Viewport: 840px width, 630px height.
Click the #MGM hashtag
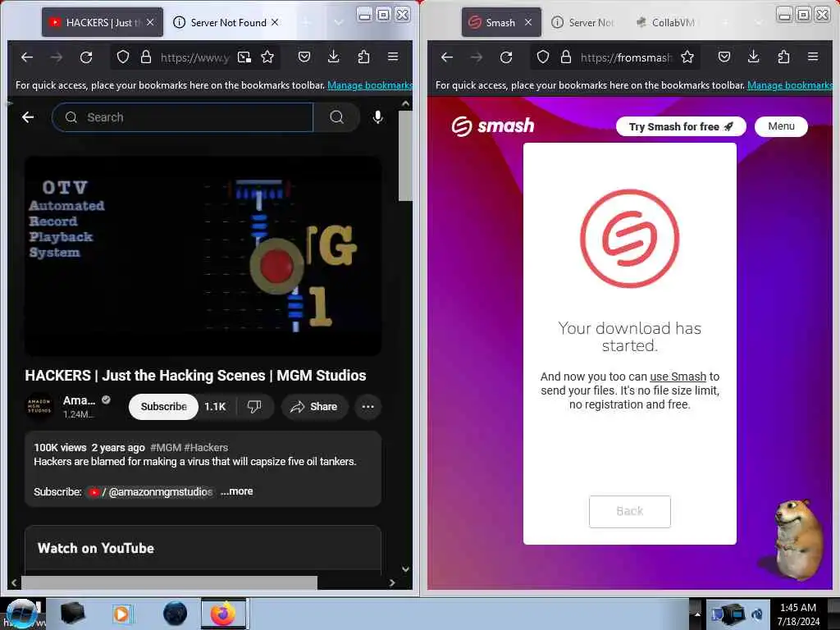[x=166, y=447]
